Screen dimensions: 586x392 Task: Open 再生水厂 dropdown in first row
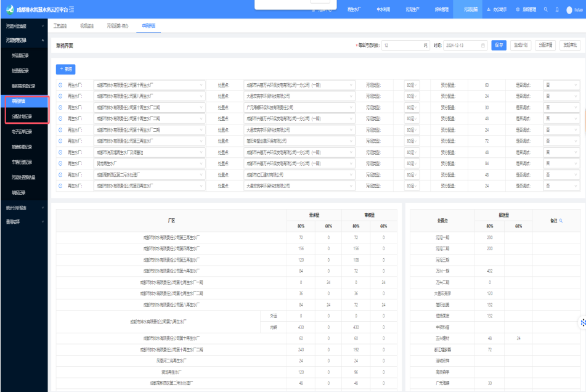[149, 85]
